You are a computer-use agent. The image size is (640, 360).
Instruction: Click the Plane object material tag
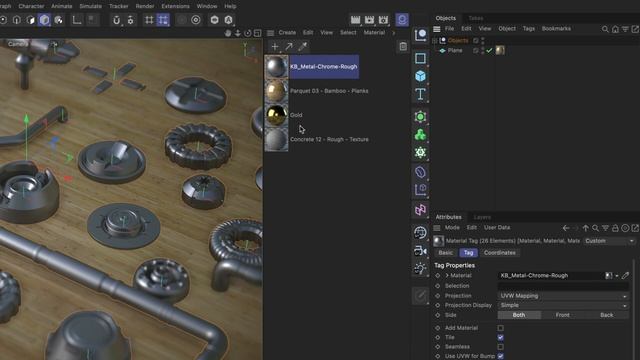(x=500, y=51)
